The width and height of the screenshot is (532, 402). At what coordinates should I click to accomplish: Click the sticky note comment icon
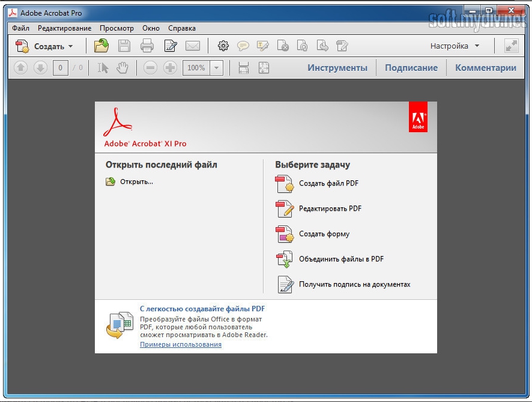[x=243, y=46]
